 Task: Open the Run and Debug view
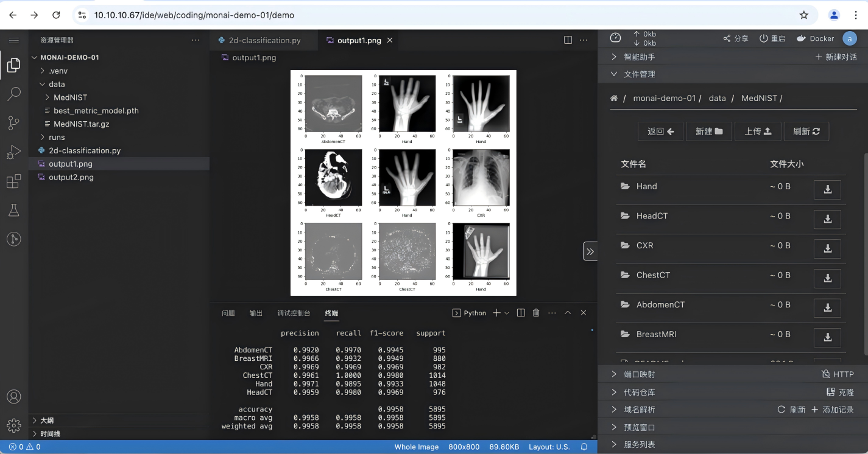[13, 152]
